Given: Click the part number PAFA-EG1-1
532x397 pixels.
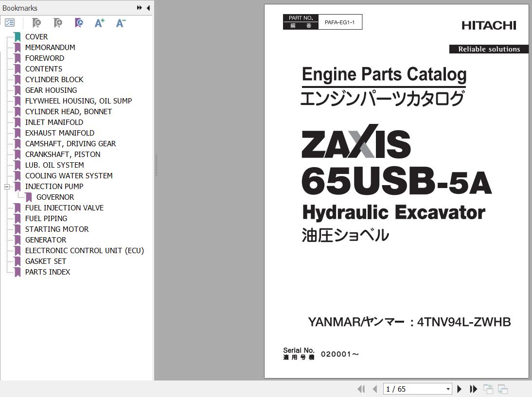Looking at the screenshot, I should (339, 22).
